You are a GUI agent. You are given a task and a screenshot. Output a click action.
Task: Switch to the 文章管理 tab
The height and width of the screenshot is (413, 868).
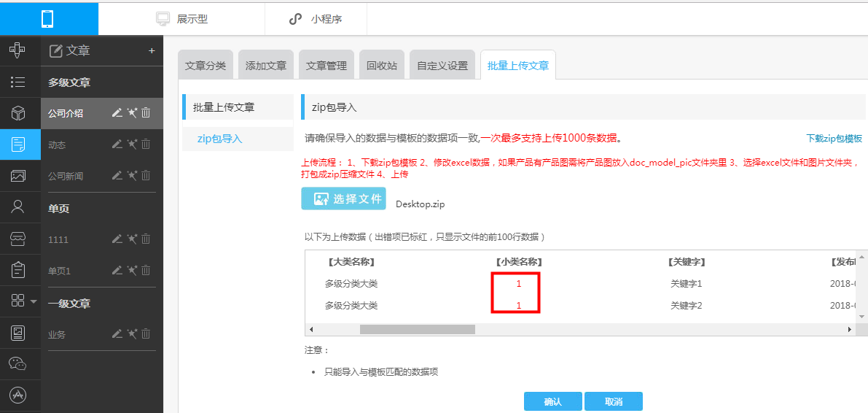(326, 66)
